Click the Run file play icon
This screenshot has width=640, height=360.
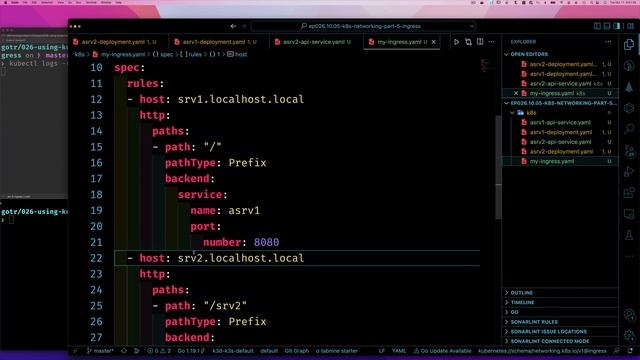[x=456, y=42]
